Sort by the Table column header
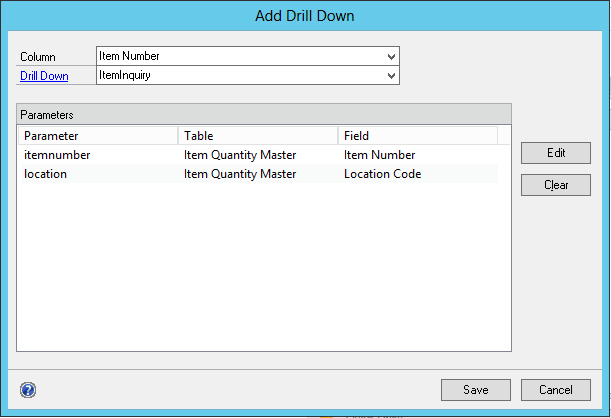 (258, 136)
